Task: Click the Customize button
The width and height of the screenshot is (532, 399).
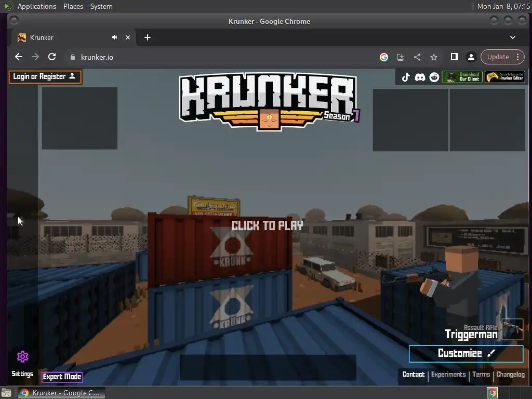Action: (x=466, y=353)
